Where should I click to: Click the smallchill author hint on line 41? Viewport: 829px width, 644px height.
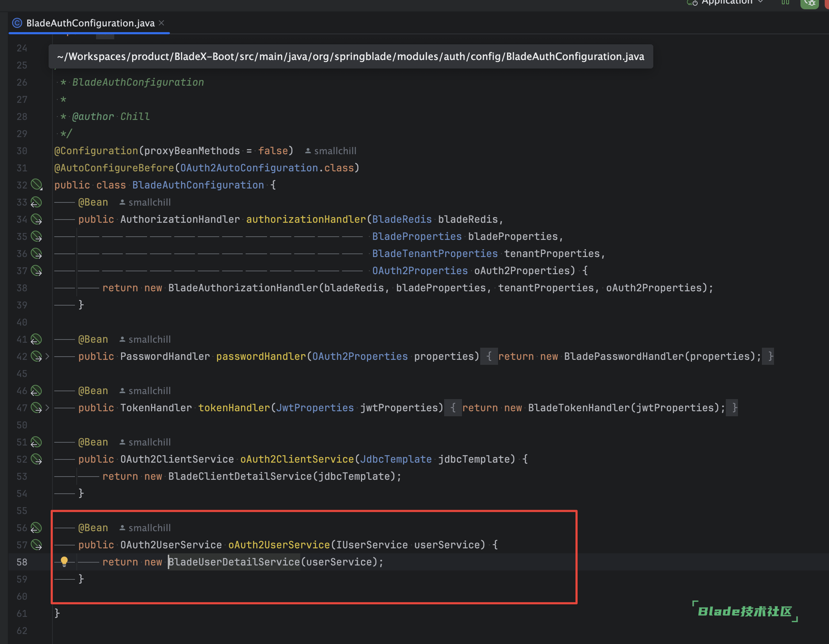tap(145, 339)
